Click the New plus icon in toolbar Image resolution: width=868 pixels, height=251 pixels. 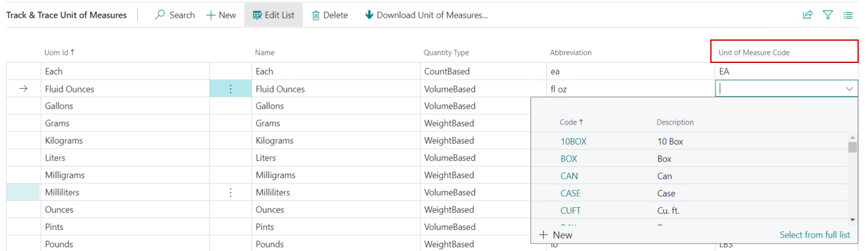tap(211, 15)
